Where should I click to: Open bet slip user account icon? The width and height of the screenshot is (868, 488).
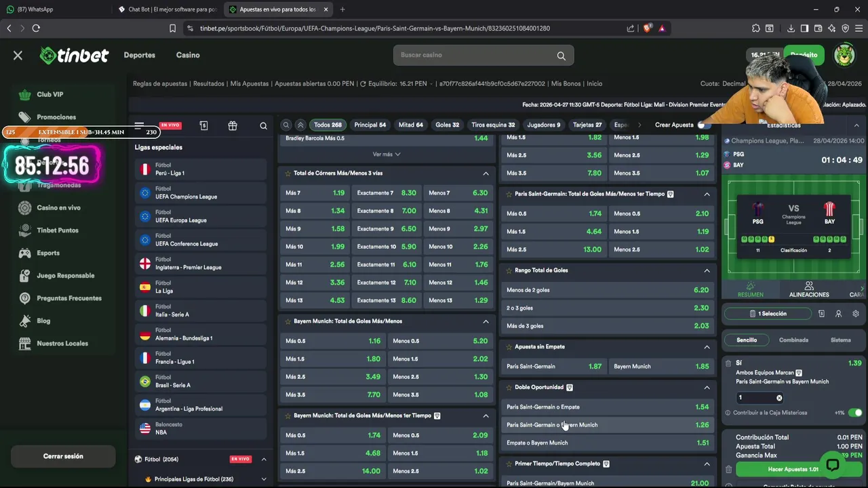pos(838,314)
